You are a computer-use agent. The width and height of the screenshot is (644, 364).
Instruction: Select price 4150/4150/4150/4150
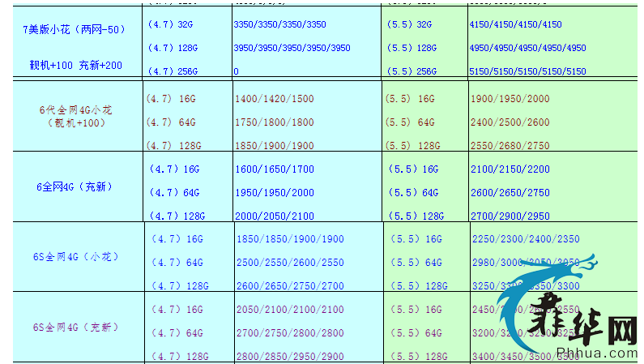tap(515, 24)
